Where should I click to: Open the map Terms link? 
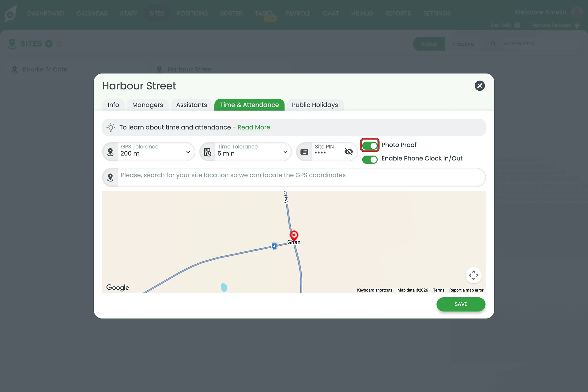click(439, 290)
